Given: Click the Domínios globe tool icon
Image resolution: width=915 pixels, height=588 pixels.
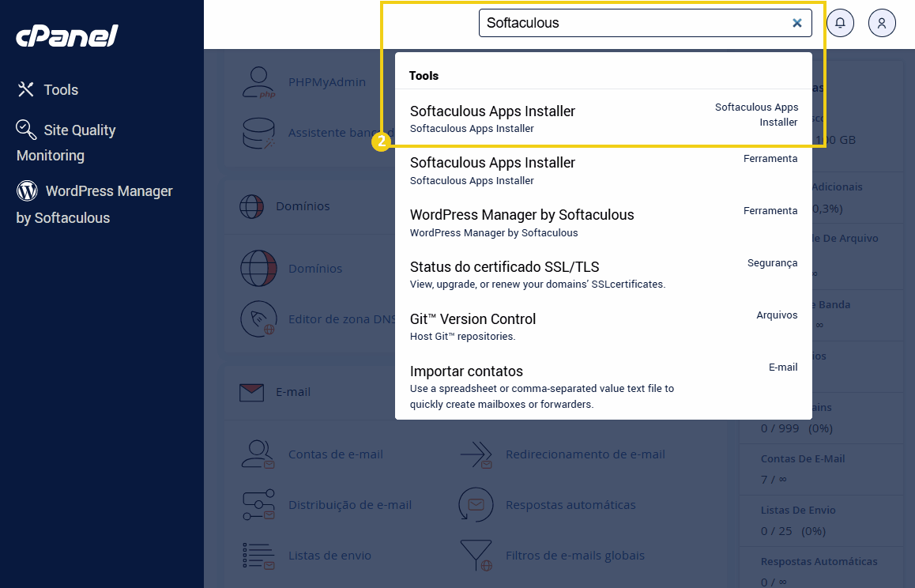Looking at the screenshot, I should tap(258, 269).
